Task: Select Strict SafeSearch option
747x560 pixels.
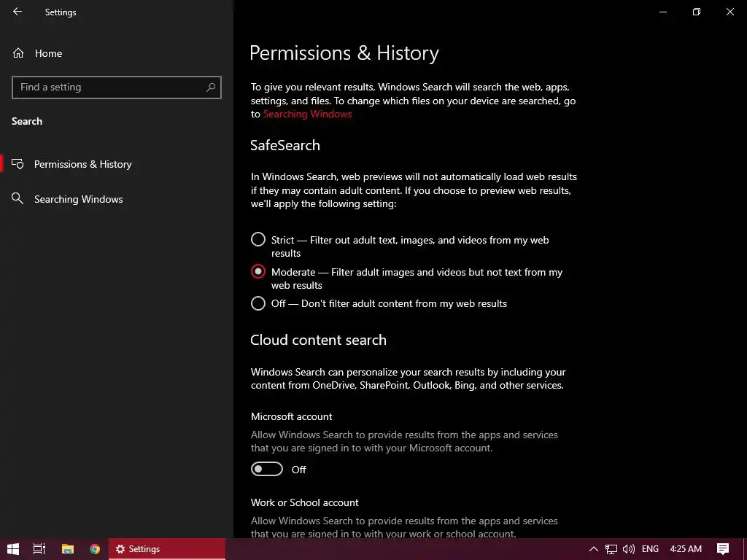Action: [x=258, y=240]
